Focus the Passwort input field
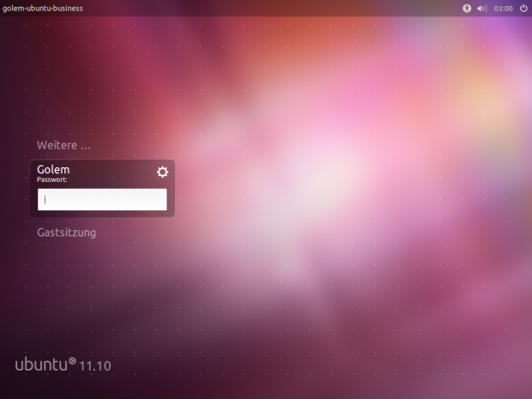 [102, 199]
